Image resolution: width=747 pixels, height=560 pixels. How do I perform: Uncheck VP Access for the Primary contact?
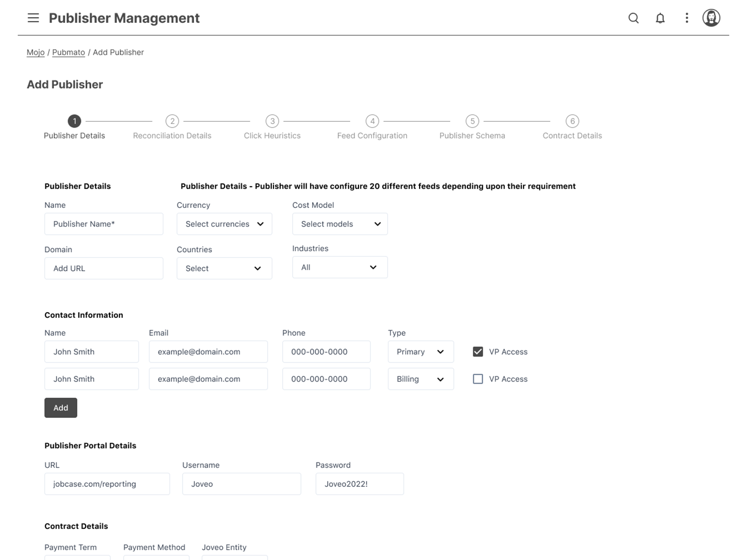pyautogui.click(x=478, y=352)
